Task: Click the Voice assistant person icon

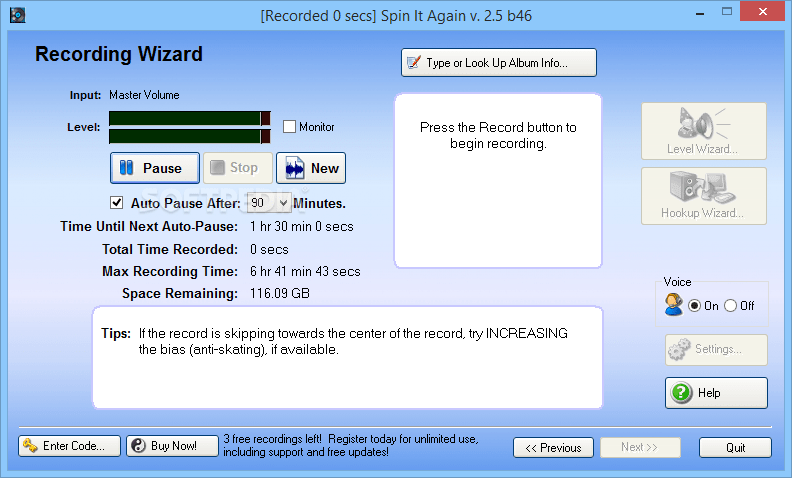Action: [x=674, y=304]
